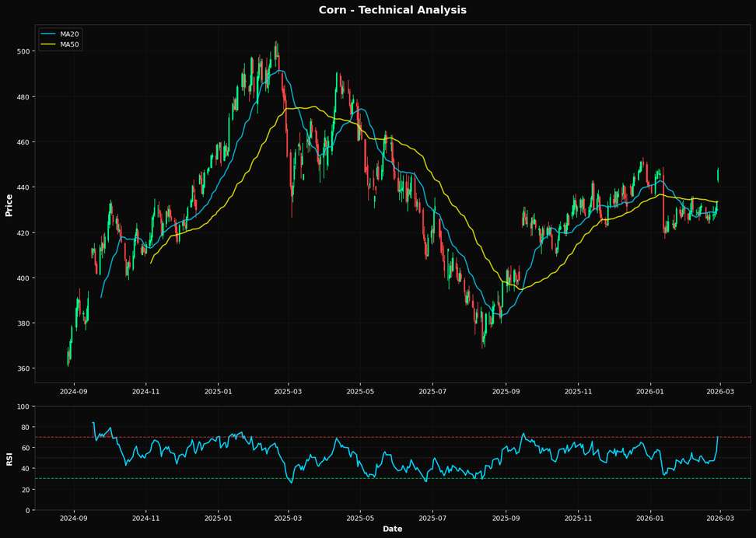Select the 500 price tick label

click(x=24, y=51)
